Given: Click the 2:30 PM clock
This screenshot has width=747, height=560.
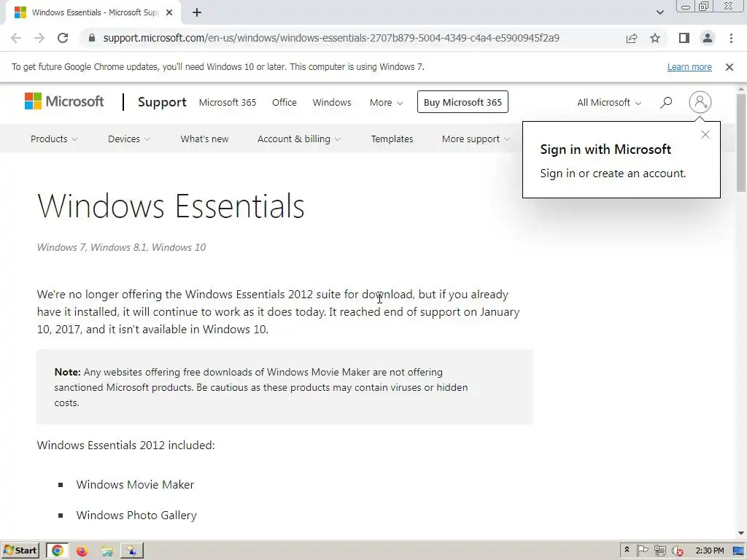Looking at the screenshot, I should [x=709, y=551].
